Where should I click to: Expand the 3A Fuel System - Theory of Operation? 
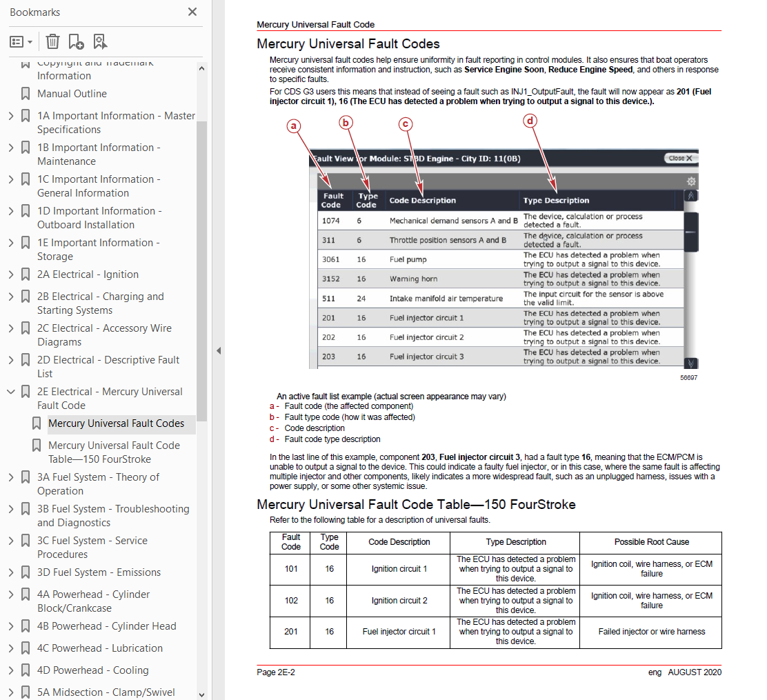tap(11, 477)
